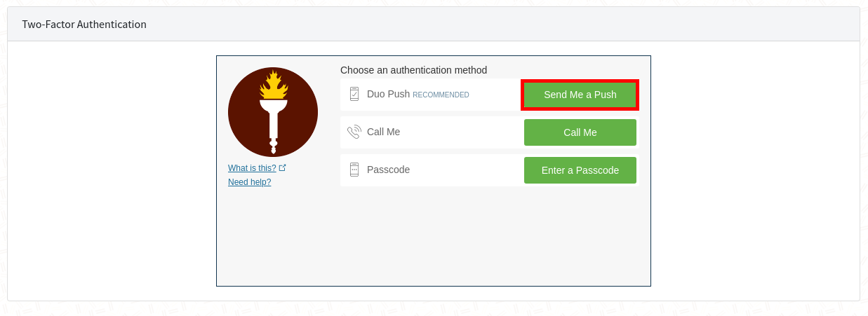Viewport: 868px width, 316px height.
Task: Click the Enter a Passcode button
Action: click(580, 170)
